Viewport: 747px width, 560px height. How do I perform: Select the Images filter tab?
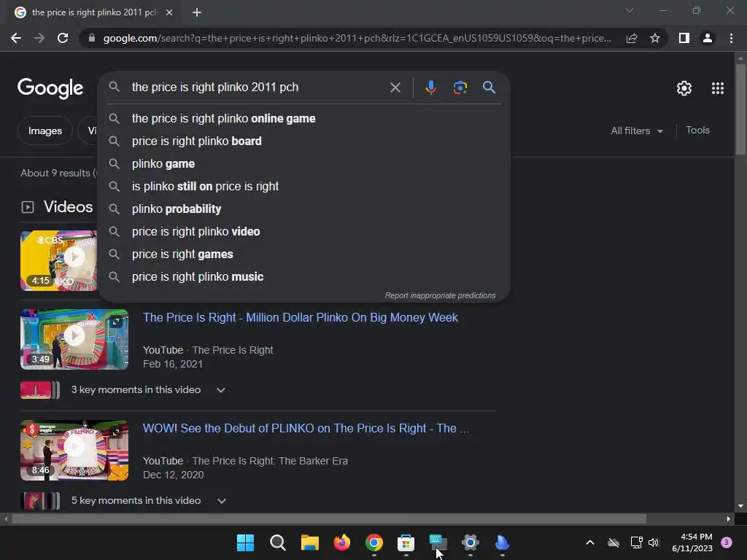[x=44, y=131]
